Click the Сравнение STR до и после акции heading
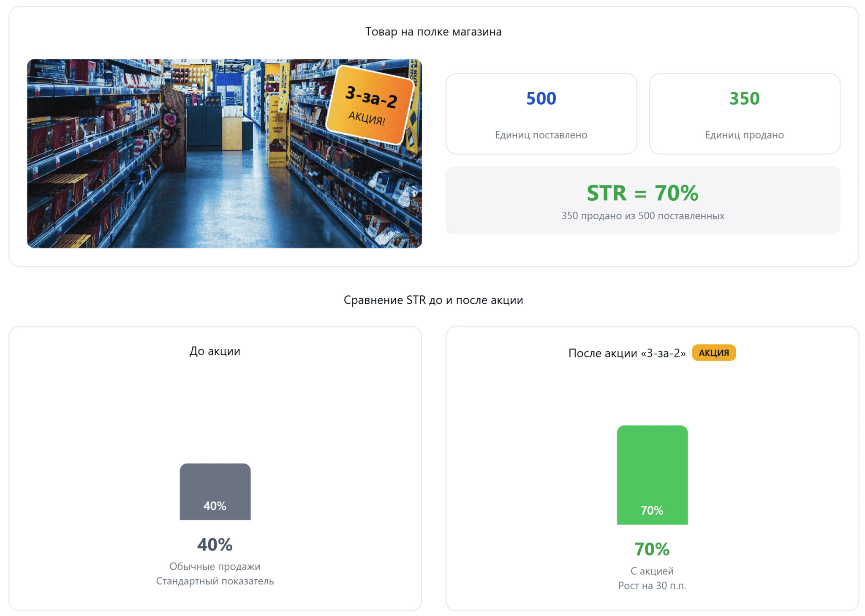This screenshot has height=616, width=865. tap(433, 300)
